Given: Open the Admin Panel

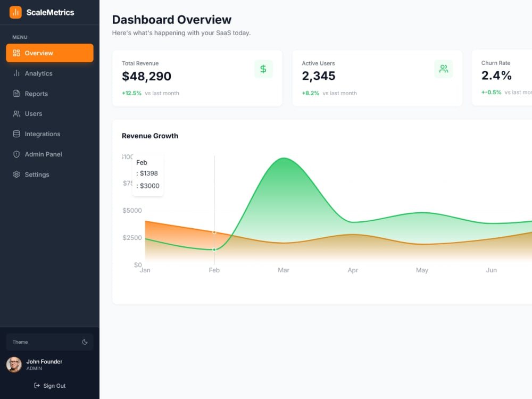Looking at the screenshot, I should (x=49, y=154).
